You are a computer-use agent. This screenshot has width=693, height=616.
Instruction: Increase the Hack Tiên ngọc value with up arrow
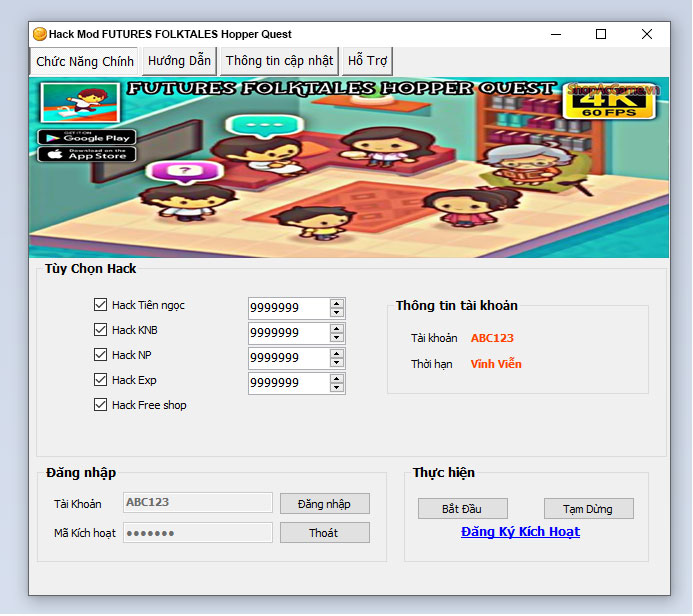click(337, 304)
